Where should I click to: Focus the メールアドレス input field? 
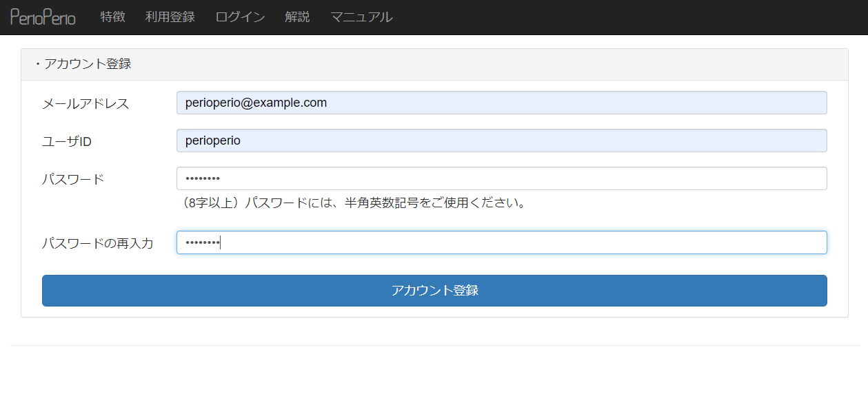(501, 103)
